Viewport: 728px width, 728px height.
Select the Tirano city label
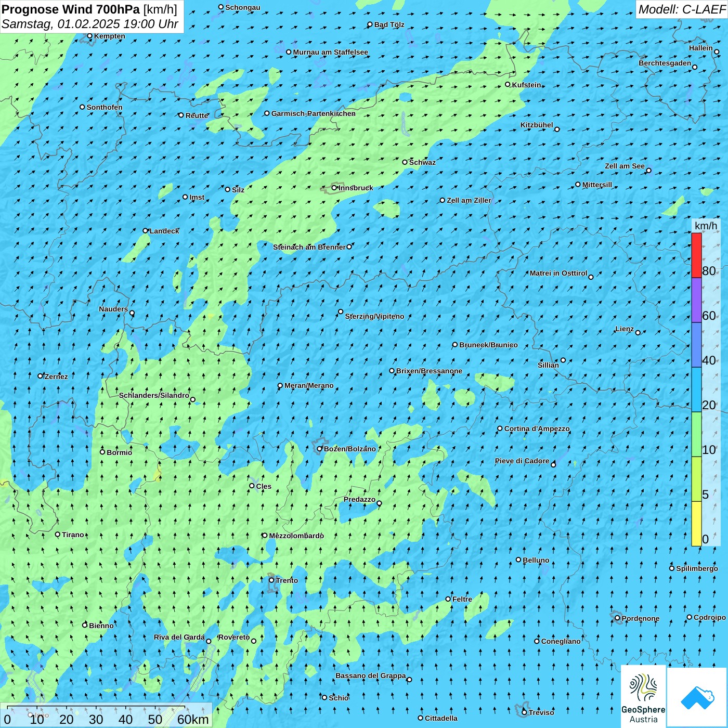coord(73,535)
